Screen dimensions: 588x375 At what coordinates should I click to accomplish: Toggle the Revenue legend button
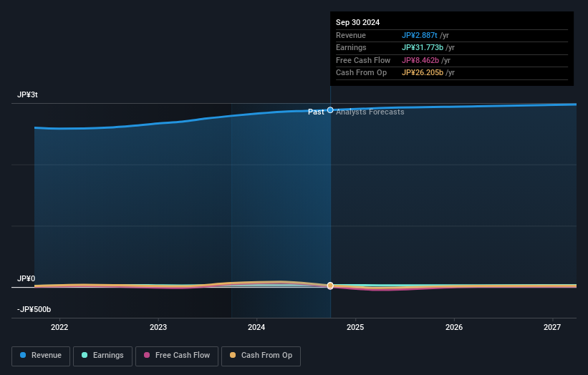click(41, 356)
